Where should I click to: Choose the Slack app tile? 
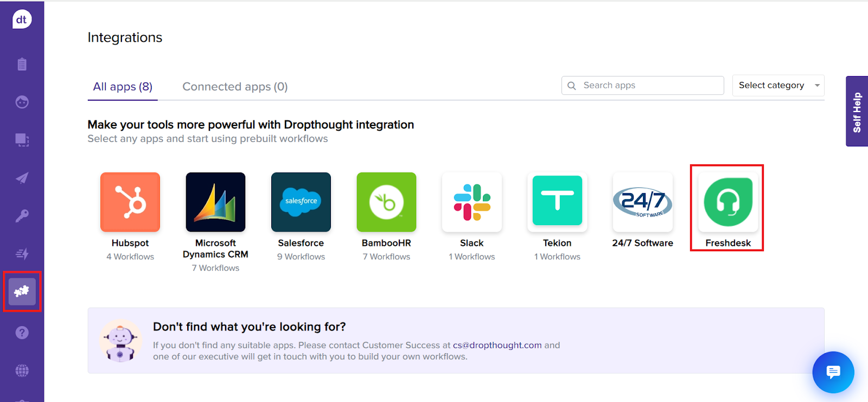[472, 202]
